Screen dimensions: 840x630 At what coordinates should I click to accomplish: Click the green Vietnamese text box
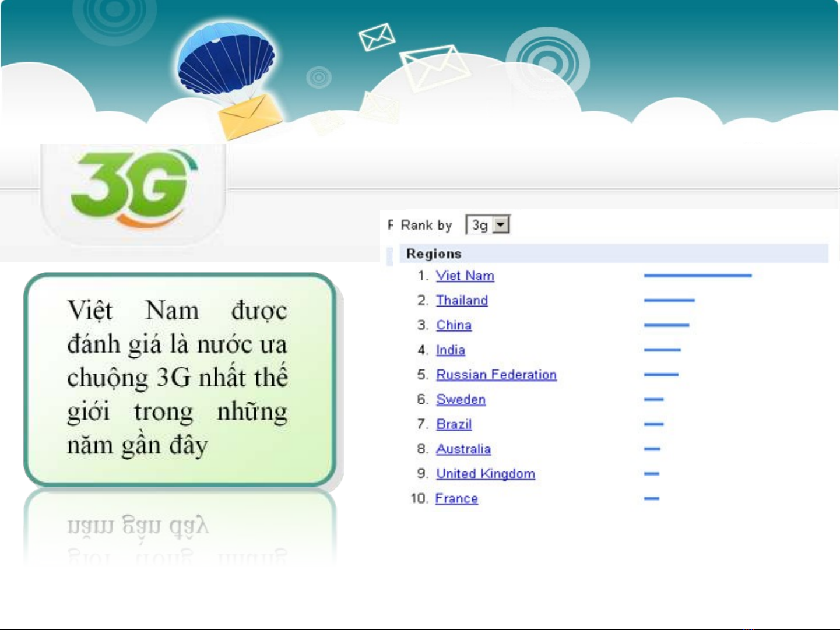tap(179, 379)
